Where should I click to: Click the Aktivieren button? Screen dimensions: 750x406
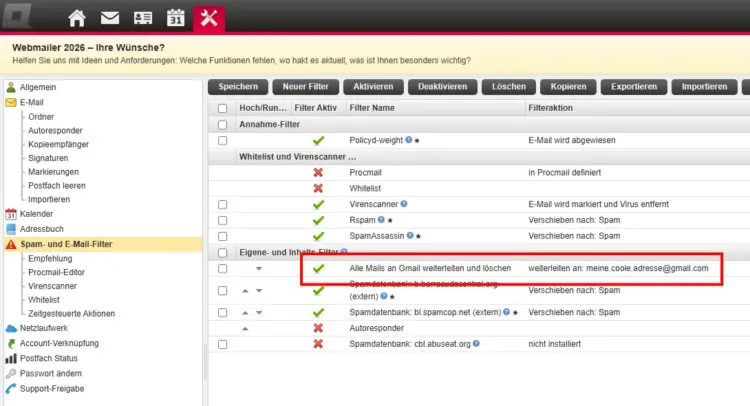click(373, 87)
